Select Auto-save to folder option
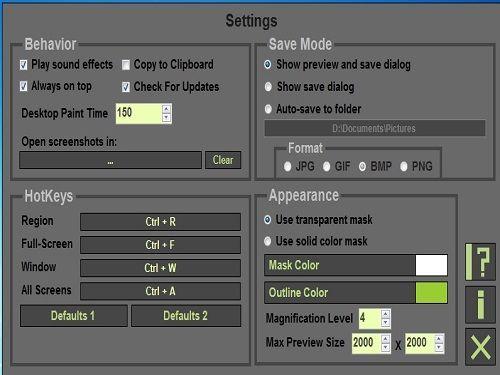This screenshot has height=375, width=500. click(268, 109)
